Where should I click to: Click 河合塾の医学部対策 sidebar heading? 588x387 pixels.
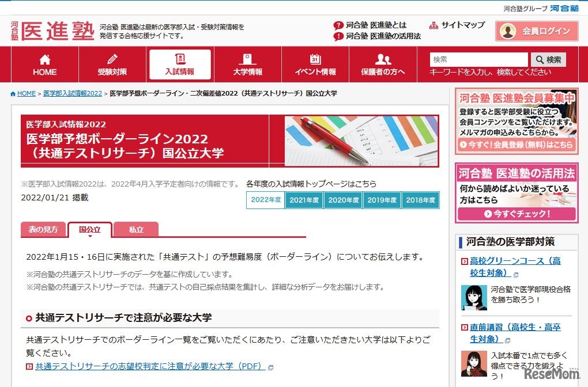point(510,242)
